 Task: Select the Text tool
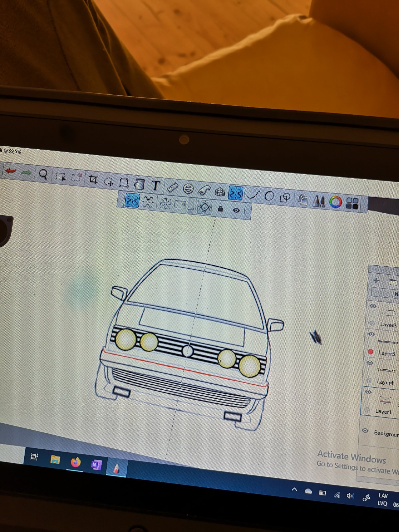156,186
